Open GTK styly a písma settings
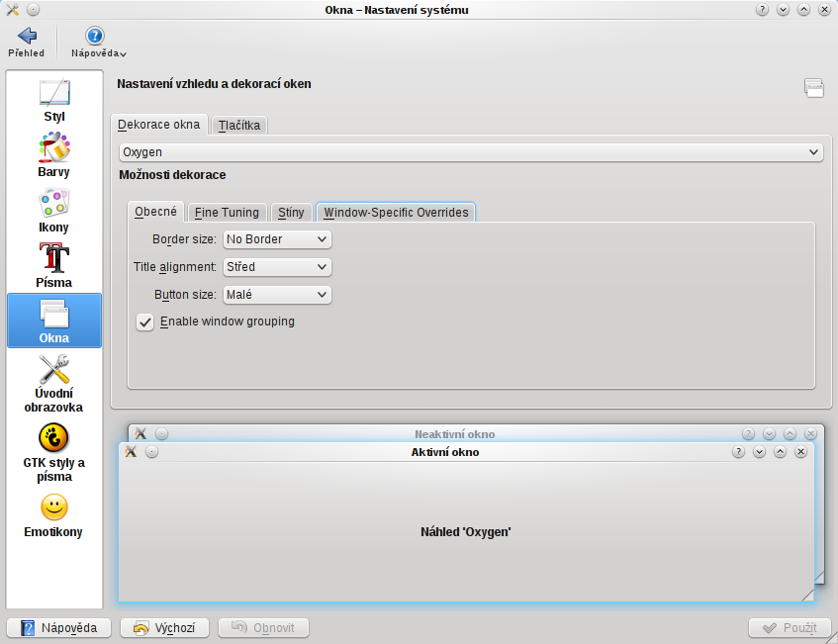 (x=54, y=454)
